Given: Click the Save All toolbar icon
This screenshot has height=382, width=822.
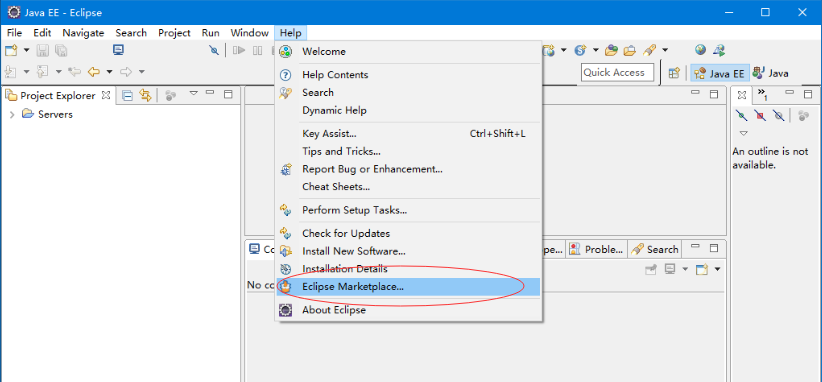Looking at the screenshot, I should click(x=61, y=50).
